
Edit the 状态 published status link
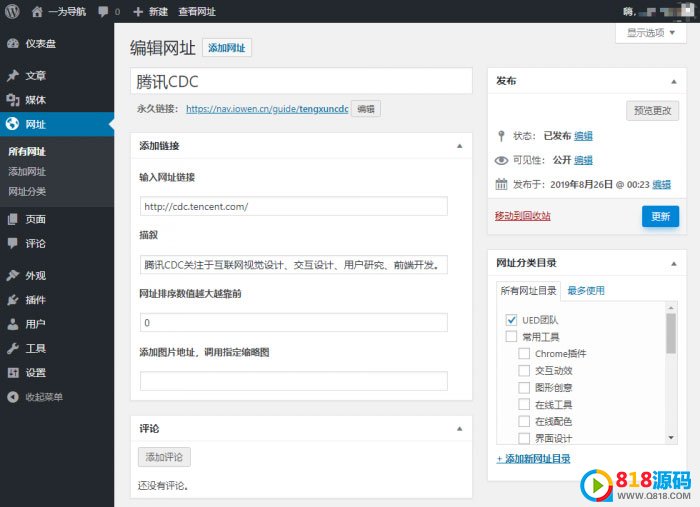583,136
